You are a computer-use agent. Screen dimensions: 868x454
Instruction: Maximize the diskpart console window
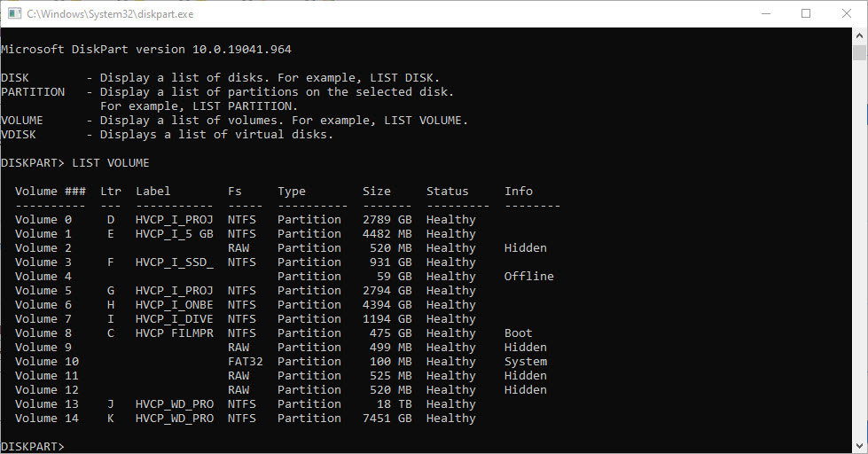[x=806, y=13]
